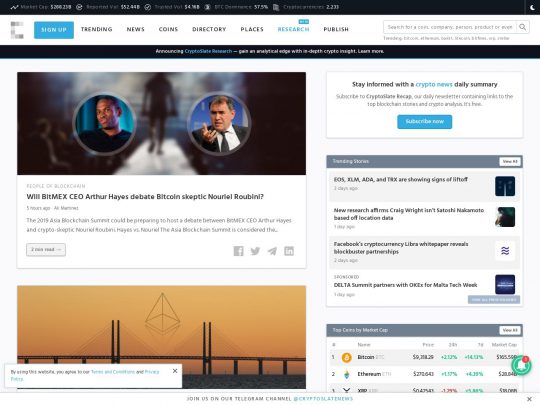Open the Arthur Hayes debate article headline
Screen dimensions: 540x405
pos(145,197)
